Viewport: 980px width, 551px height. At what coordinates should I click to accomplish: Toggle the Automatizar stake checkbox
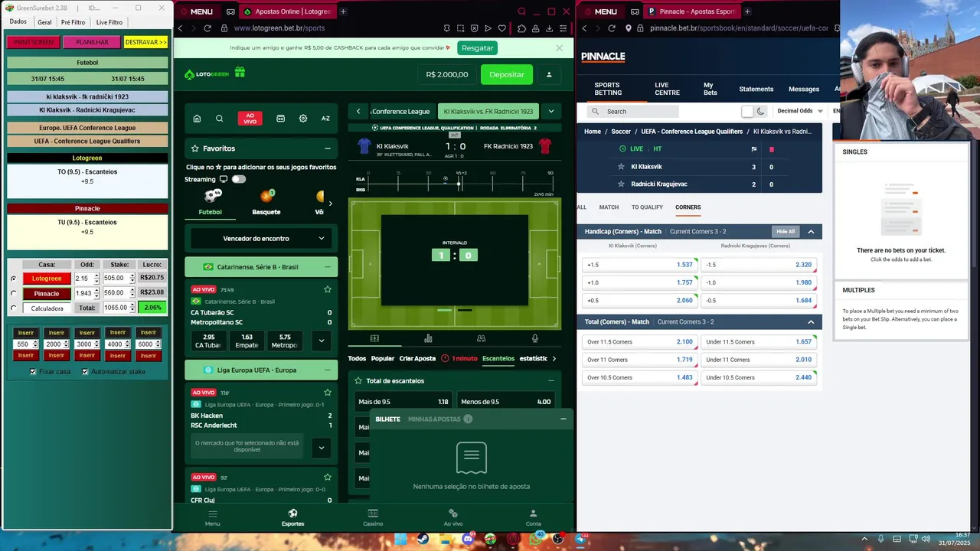click(x=85, y=372)
